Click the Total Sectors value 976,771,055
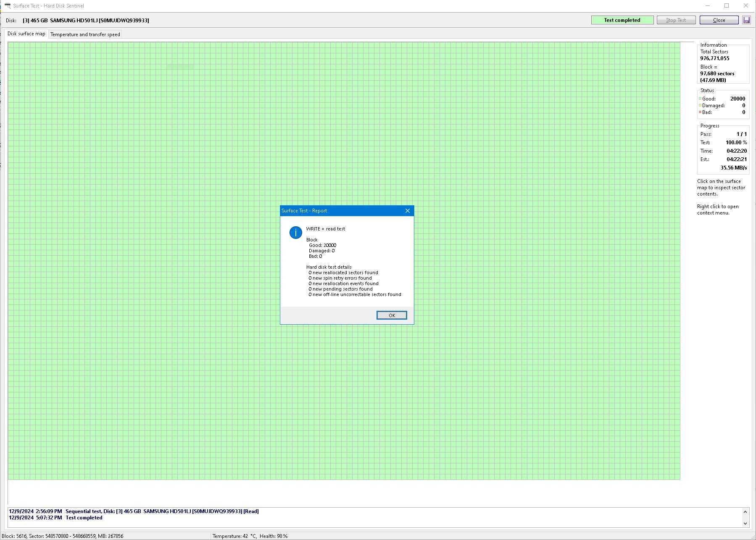Viewport: 756px width, 540px height. click(x=715, y=58)
